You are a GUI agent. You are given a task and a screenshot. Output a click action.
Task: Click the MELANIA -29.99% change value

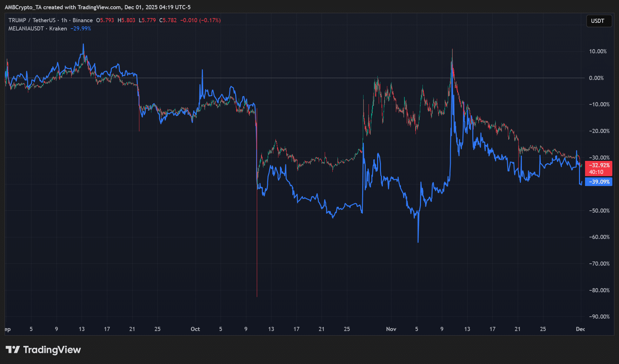tap(81, 29)
